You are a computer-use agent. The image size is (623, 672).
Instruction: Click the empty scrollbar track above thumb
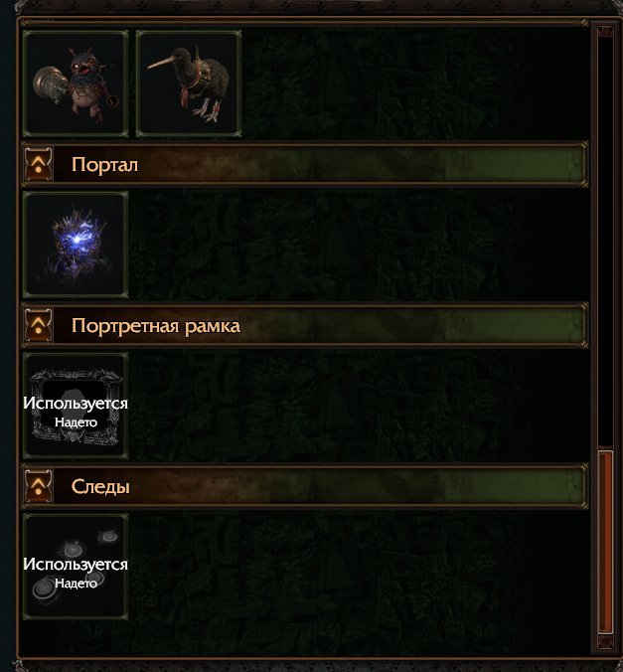point(605,243)
